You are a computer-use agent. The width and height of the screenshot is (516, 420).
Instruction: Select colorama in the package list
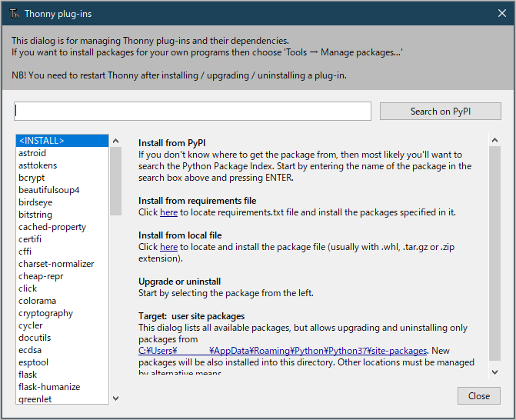(x=62, y=301)
